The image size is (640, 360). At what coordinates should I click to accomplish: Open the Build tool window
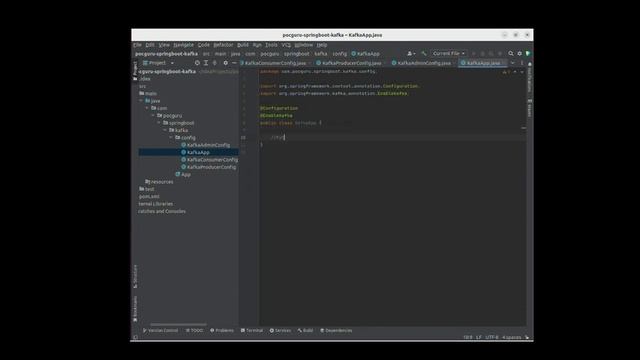pyautogui.click(x=305, y=330)
